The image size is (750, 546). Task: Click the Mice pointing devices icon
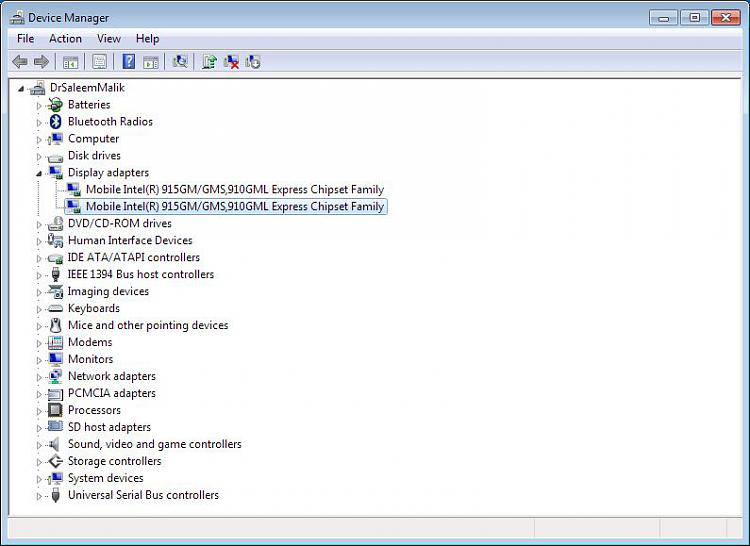pos(55,325)
